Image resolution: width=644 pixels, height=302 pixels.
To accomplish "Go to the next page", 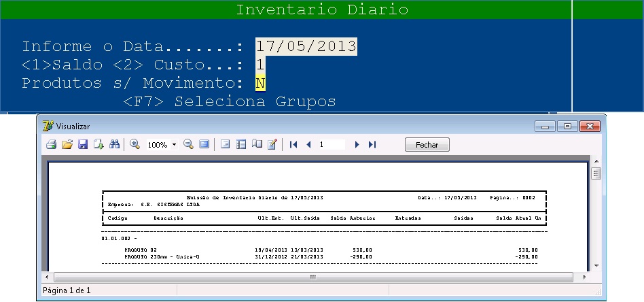I will pos(357,145).
